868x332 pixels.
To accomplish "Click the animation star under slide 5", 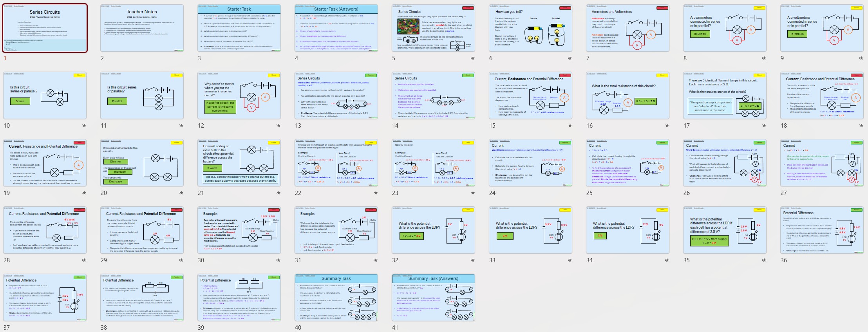I will [x=473, y=58].
